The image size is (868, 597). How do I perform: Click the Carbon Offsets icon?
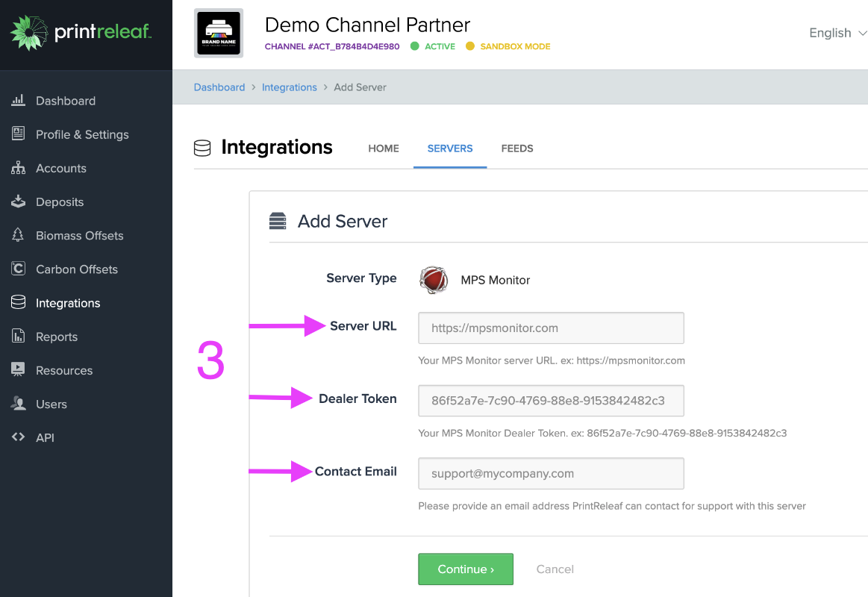(19, 269)
